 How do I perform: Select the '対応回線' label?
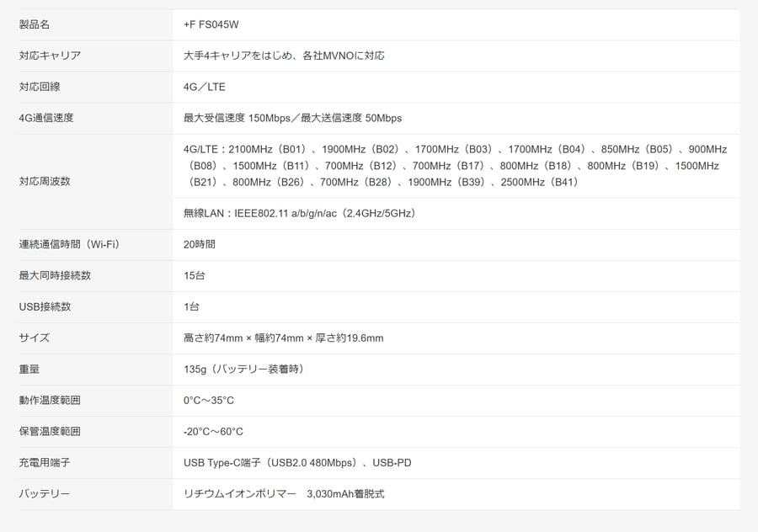(x=40, y=87)
